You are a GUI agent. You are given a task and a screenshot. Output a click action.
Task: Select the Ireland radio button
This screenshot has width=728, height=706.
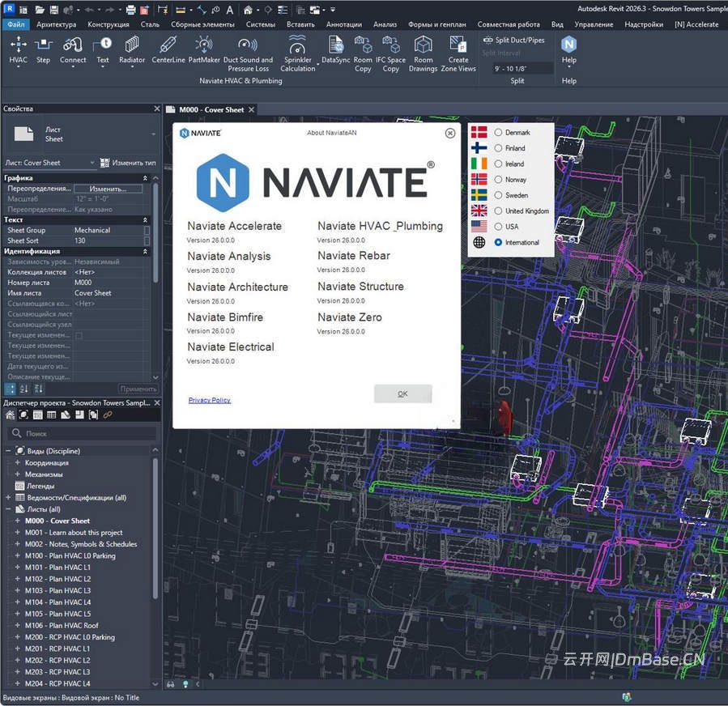[x=498, y=164]
